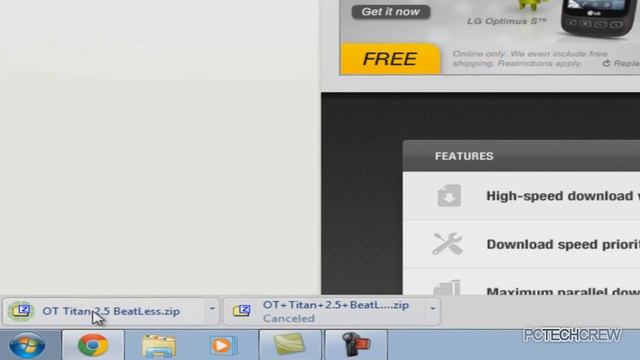The image size is (640, 360).
Task: Switch to Google Chrome in taskbar
Action: click(x=93, y=345)
